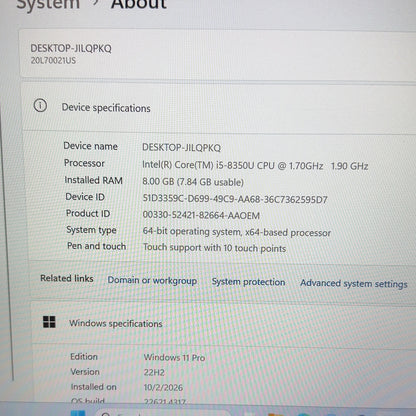Click the Windows logo beside Windows specifications

tap(49, 322)
